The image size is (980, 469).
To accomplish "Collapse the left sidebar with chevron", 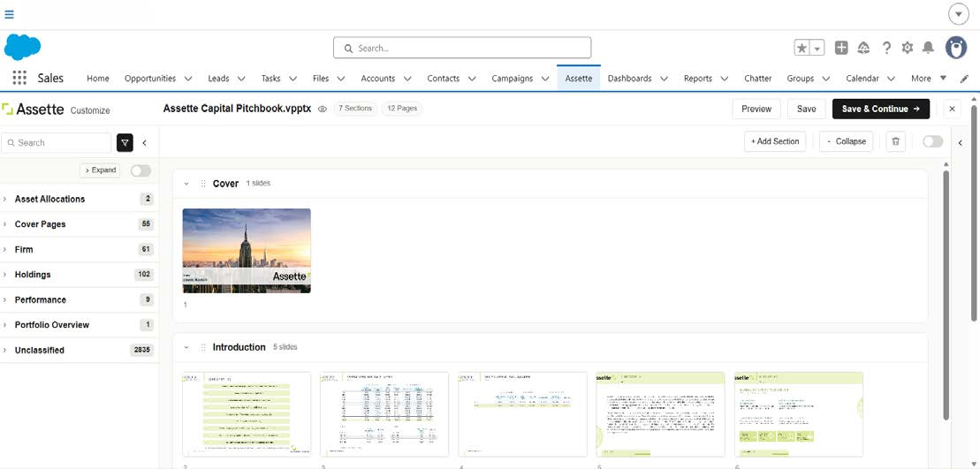I will [x=144, y=143].
